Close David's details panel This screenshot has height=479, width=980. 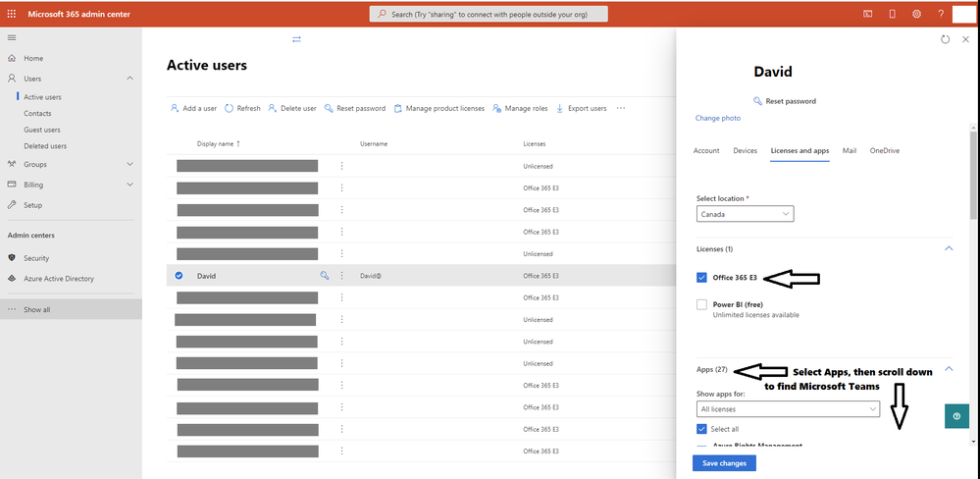(x=965, y=38)
